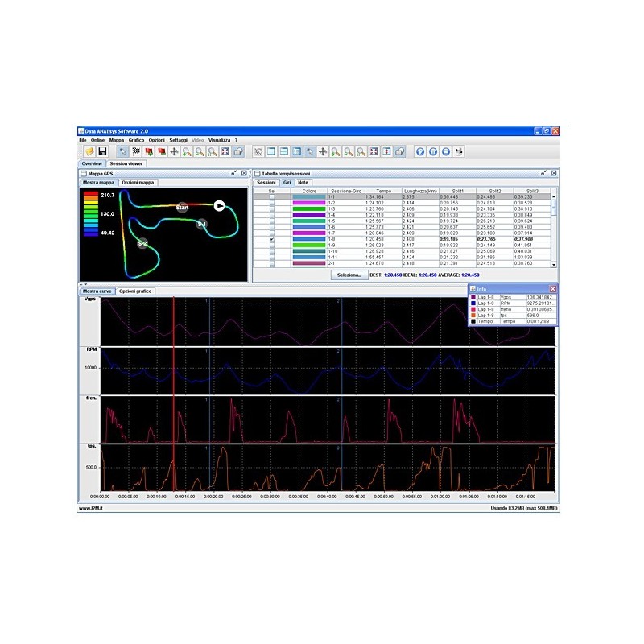Click the table grid layout icon
This screenshot has height=644, width=644.
(296, 151)
